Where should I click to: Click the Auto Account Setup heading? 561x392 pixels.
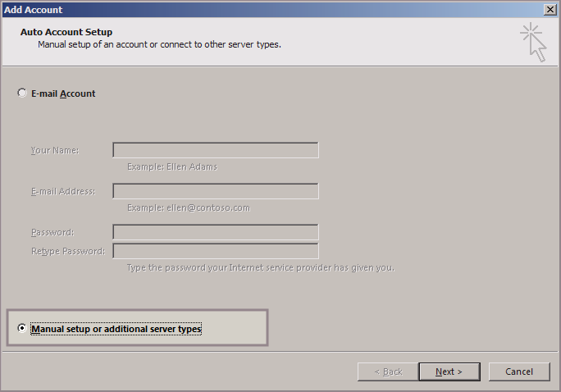(66, 32)
